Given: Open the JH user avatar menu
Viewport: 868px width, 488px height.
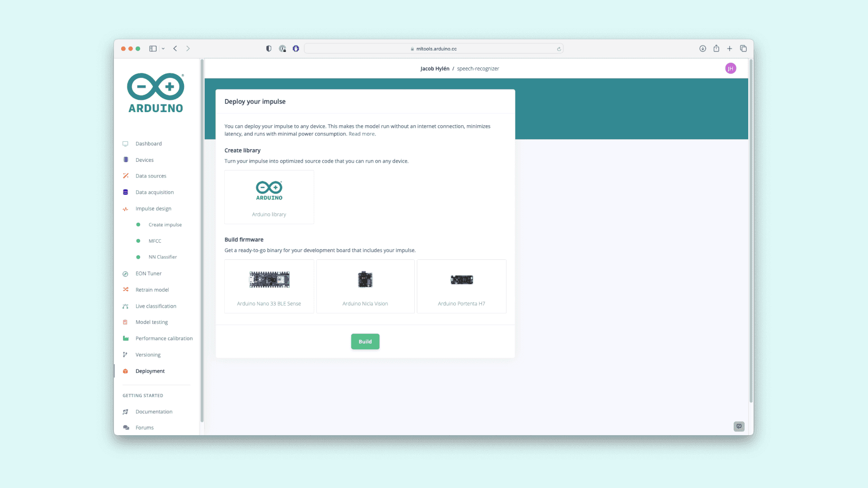Looking at the screenshot, I should pyautogui.click(x=731, y=69).
